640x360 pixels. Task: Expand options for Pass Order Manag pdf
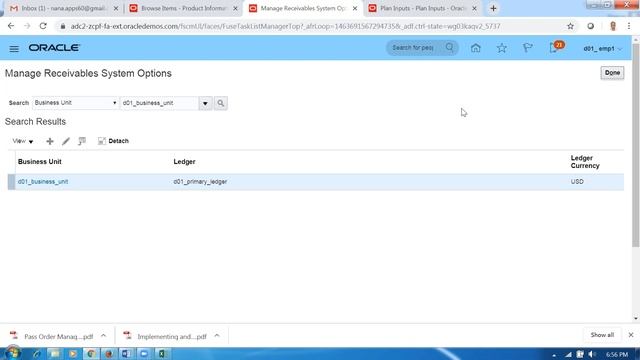tap(103, 336)
